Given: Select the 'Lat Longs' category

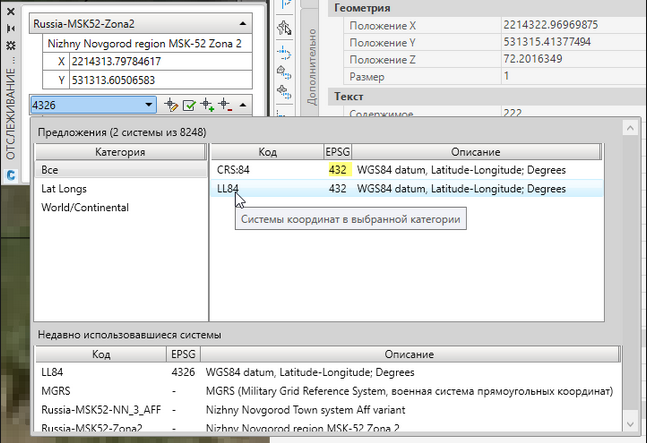Looking at the screenshot, I should [64, 188].
